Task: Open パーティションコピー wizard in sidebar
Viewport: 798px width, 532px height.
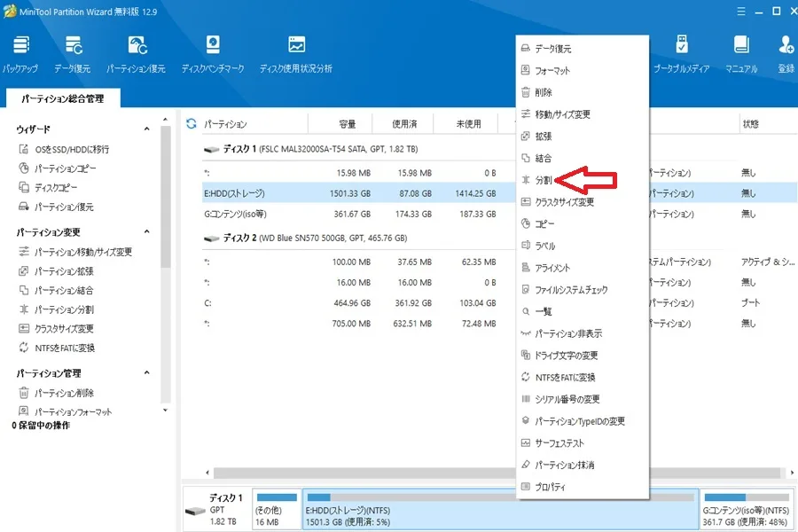Action: tap(58, 168)
